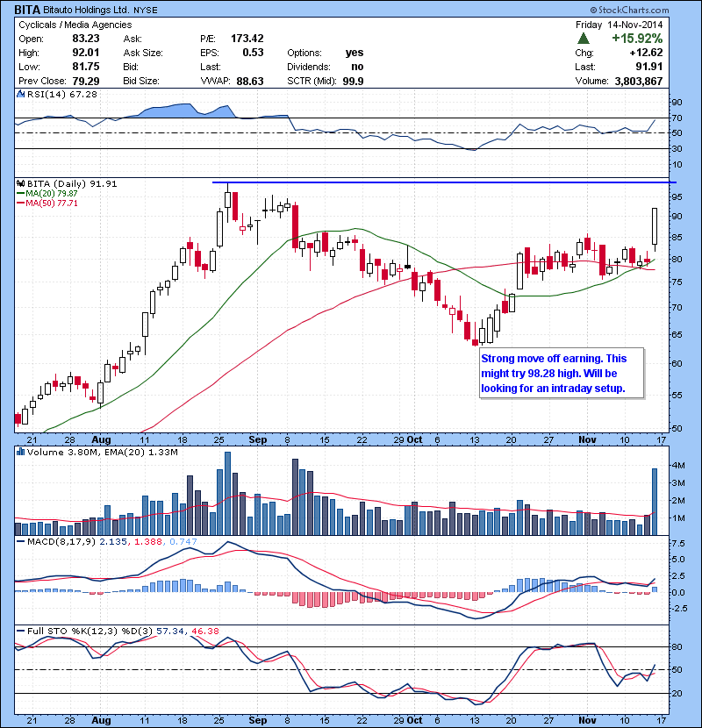The width and height of the screenshot is (702, 728).
Task: Click the Dividends value no
Action: click(357, 67)
